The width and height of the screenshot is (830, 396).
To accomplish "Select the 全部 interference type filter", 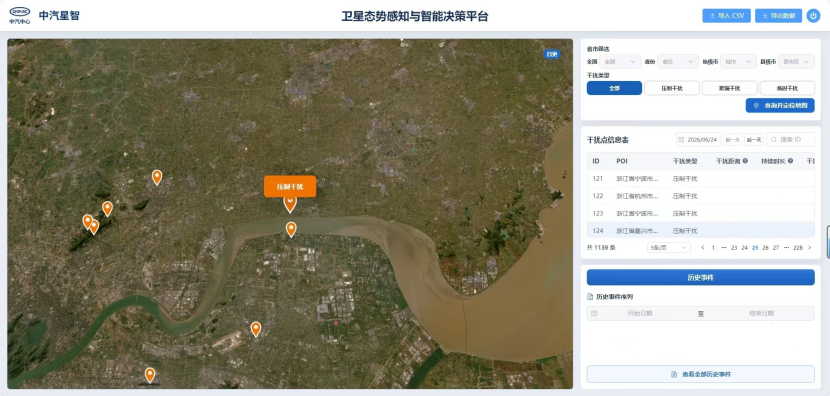I will pyautogui.click(x=614, y=88).
